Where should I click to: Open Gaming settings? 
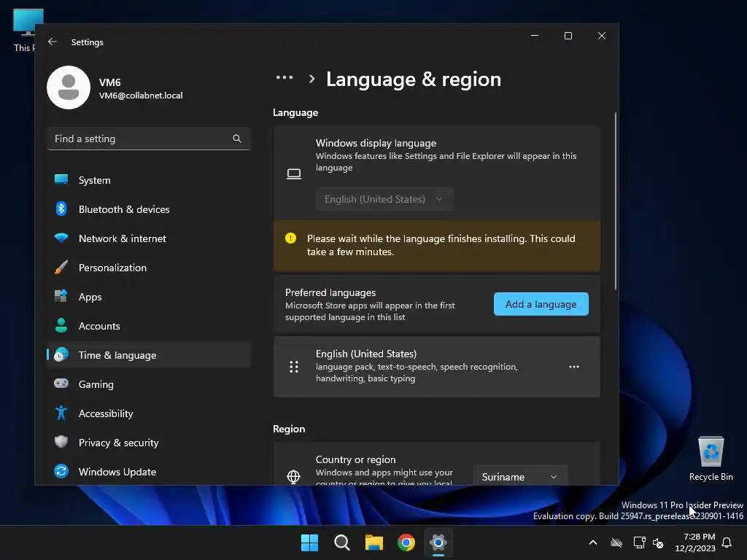click(x=149, y=384)
